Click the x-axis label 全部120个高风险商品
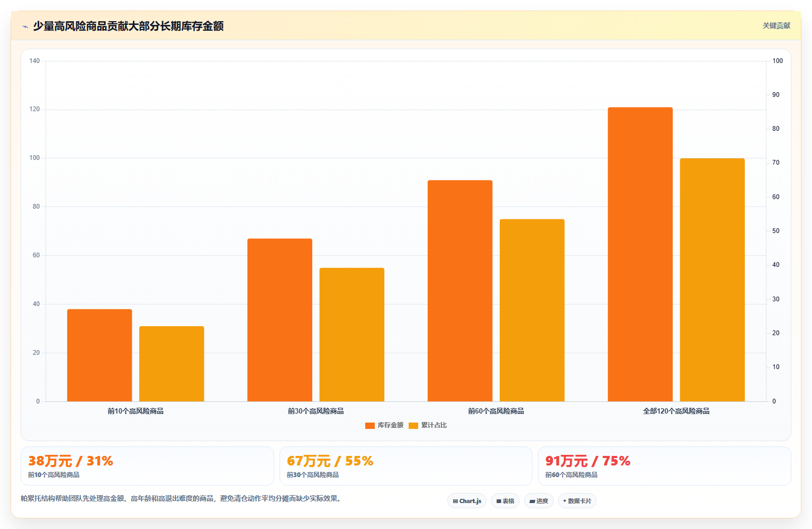 pyautogui.click(x=676, y=411)
